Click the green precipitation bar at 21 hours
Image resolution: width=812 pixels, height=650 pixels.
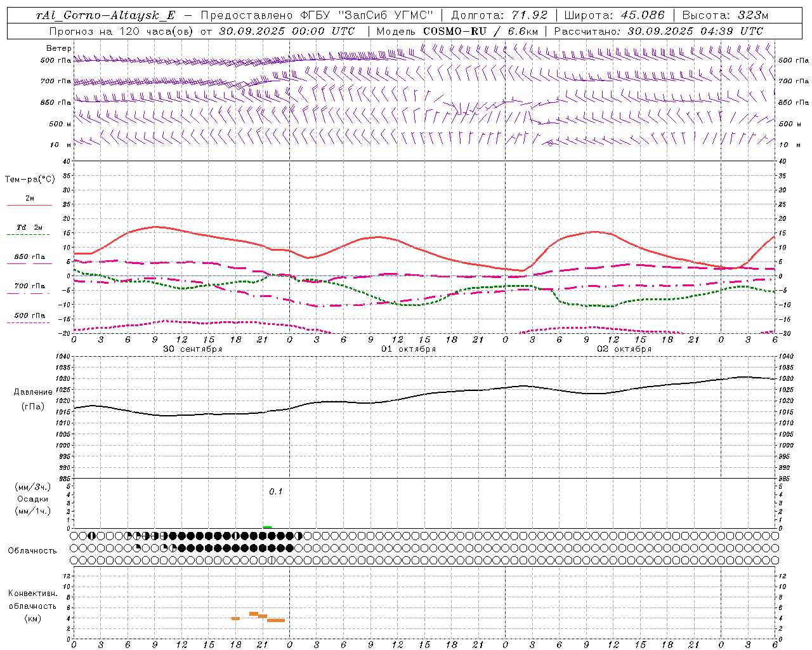[x=267, y=527]
